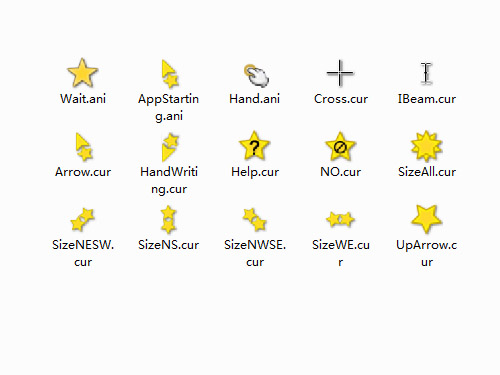Screen dimensions: 500x375
Task: Click the file name Wait.ani
Action: pyautogui.click(x=83, y=99)
